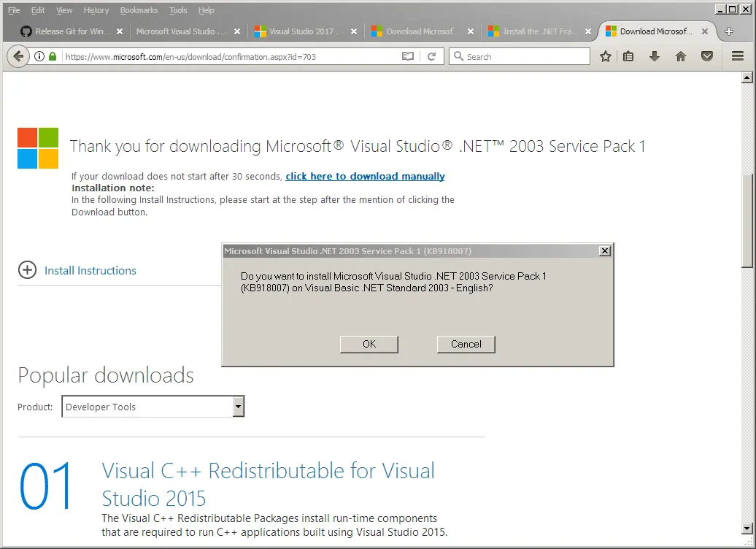
Task: Open the Pocket icon
Action: tap(707, 56)
